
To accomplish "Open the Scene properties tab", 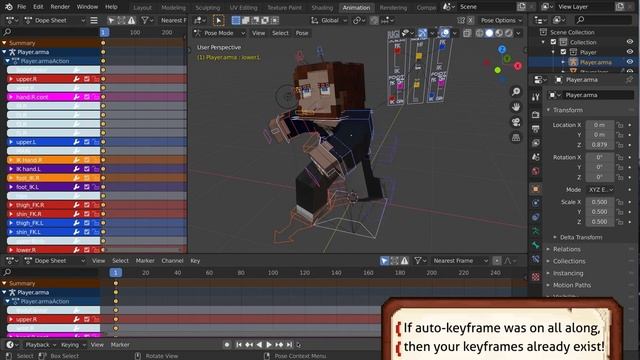I will point(536,157).
